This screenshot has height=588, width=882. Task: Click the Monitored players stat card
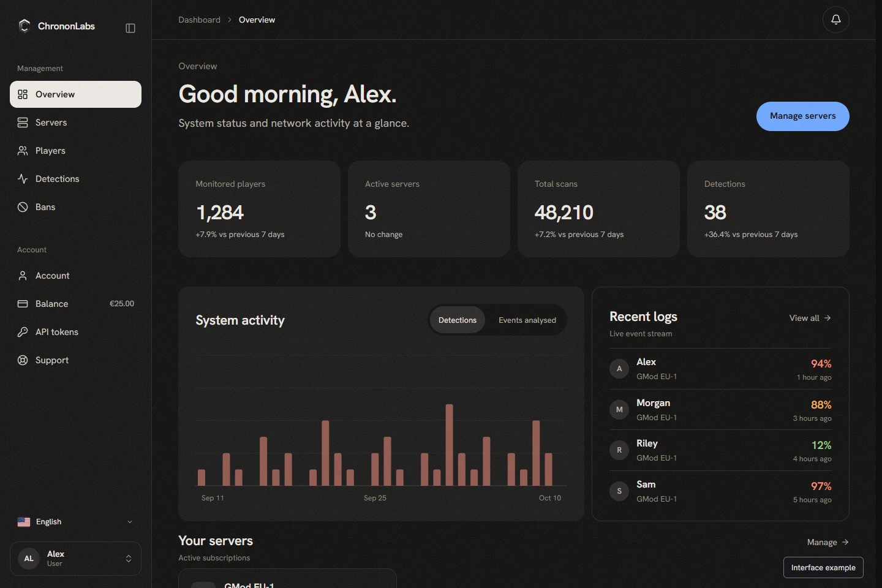(x=259, y=209)
